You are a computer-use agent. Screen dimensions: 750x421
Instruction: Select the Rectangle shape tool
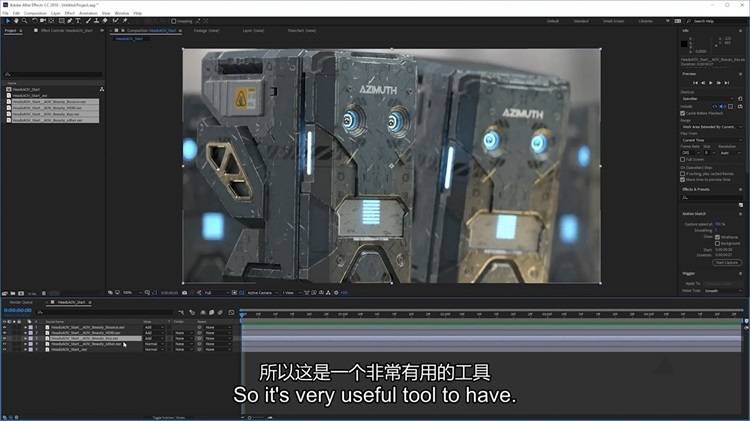click(x=62, y=21)
